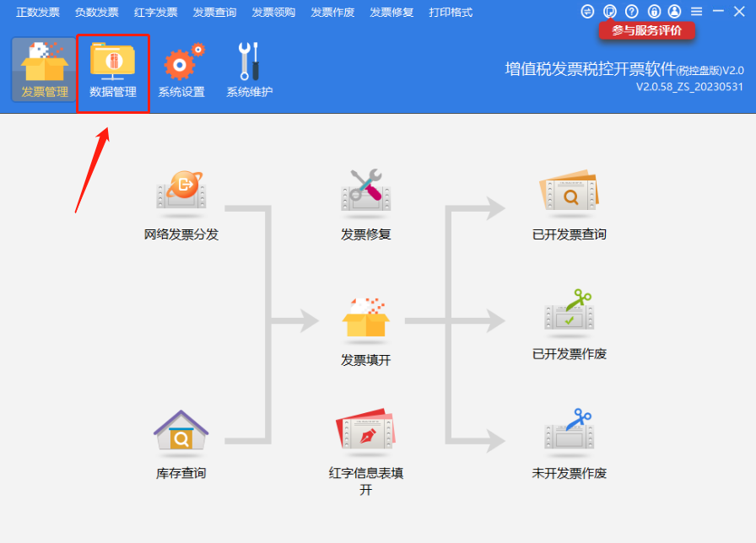The image size is (756, 543).
Task: Open the 发票作废 menu
Action: [x=332, y=13]
